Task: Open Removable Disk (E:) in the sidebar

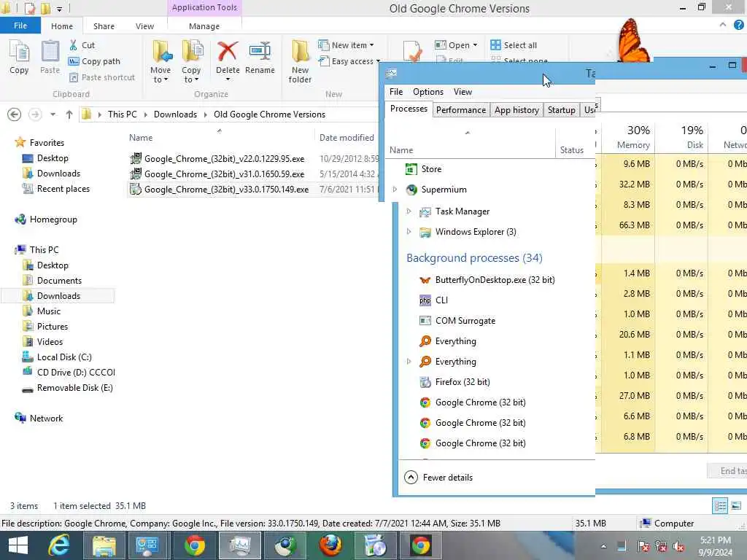Action: (67, 388)
